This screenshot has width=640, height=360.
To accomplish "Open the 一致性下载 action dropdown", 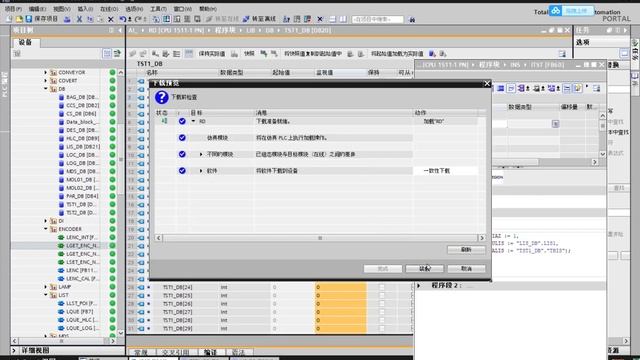I will [445, 171].
